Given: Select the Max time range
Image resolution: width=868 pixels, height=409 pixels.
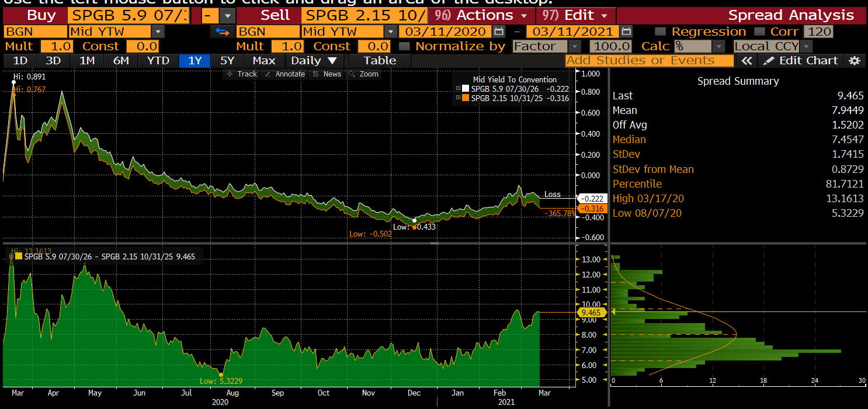Looking at the screenshot, I should [x=264, y=61].
